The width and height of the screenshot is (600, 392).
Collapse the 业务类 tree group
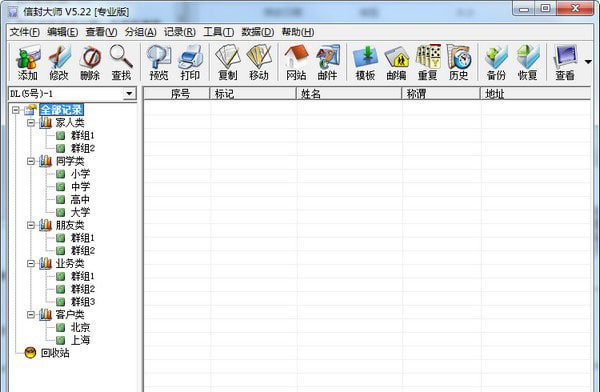[x=31, y=263]
